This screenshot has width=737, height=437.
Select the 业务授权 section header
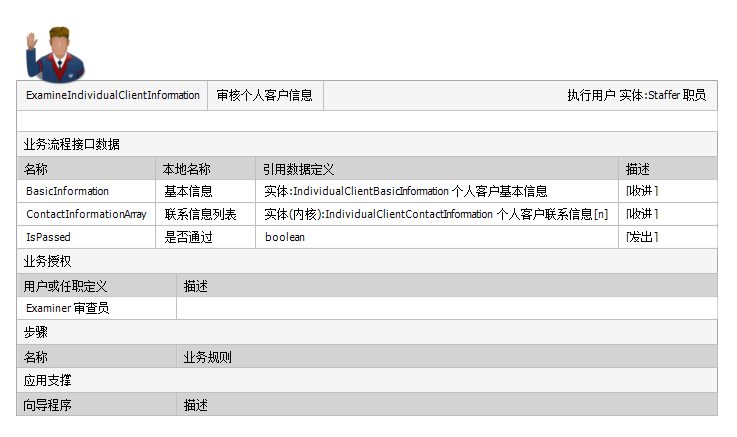click(367, 261)
